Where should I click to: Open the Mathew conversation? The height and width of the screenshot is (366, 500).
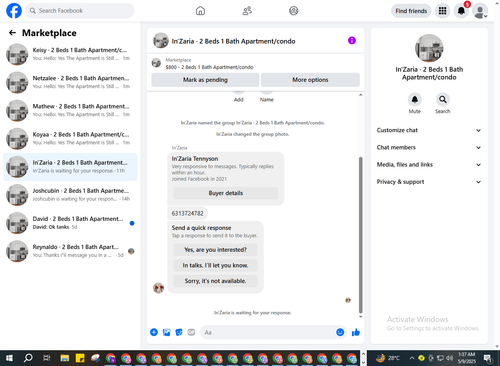tap(70, 110)
